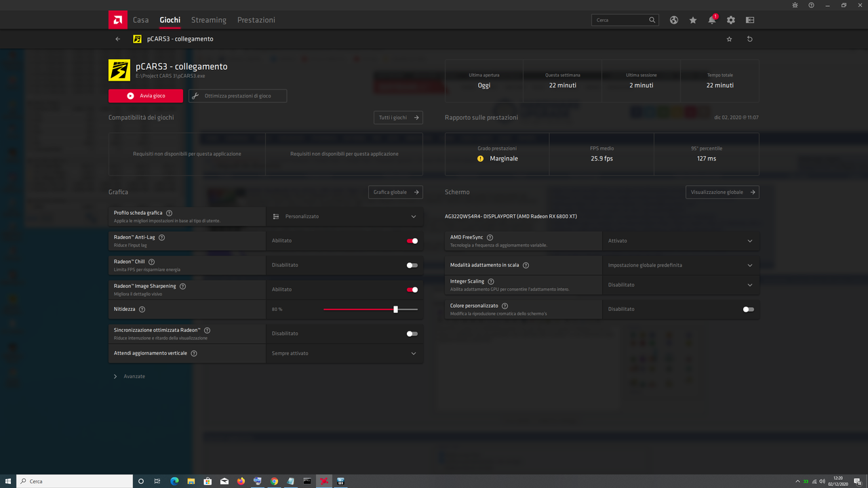Open the notifications bell with the badge

pos(711,20)
